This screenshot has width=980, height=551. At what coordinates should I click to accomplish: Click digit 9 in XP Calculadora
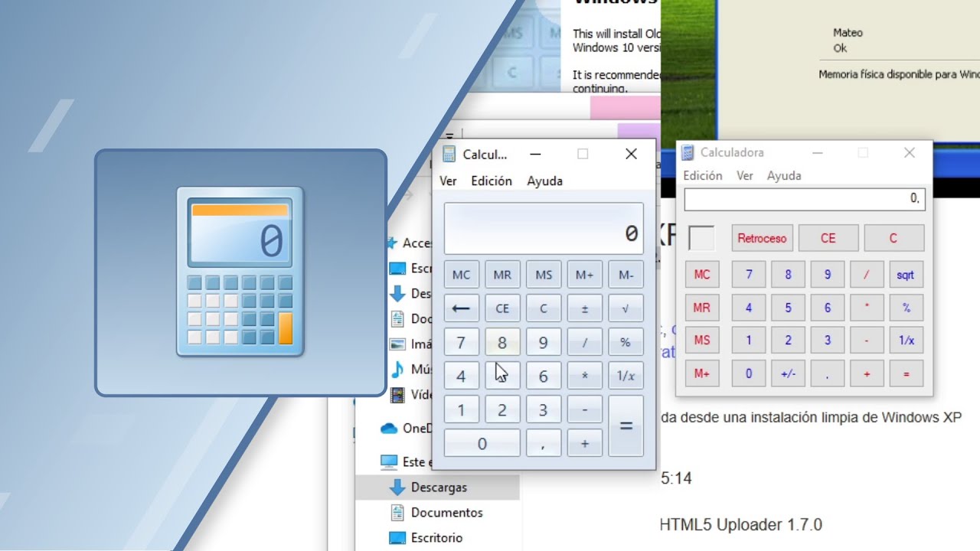tap(828, 275)
